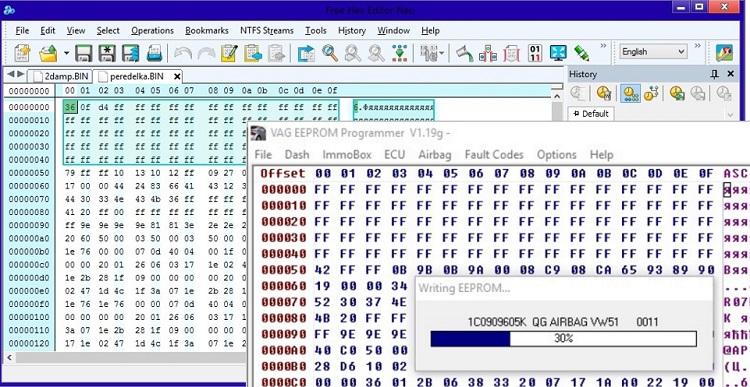
Task: Click the Print icon in toolbar
Action: point(154,53)
